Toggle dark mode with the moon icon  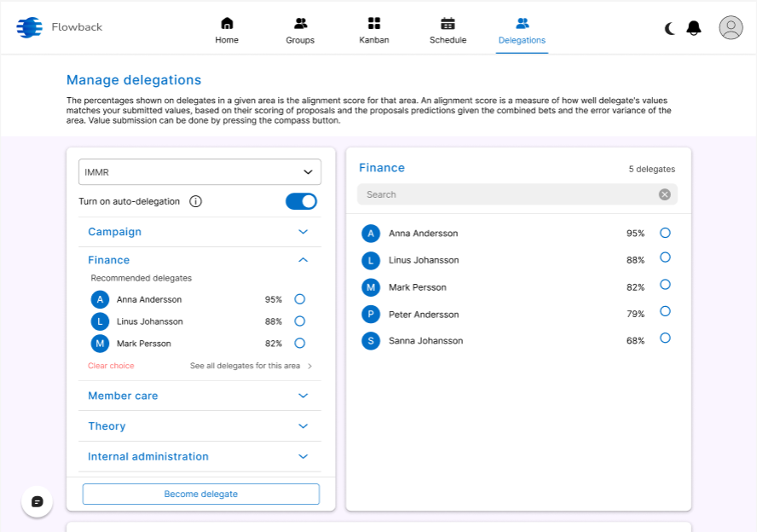pos(670,28)
